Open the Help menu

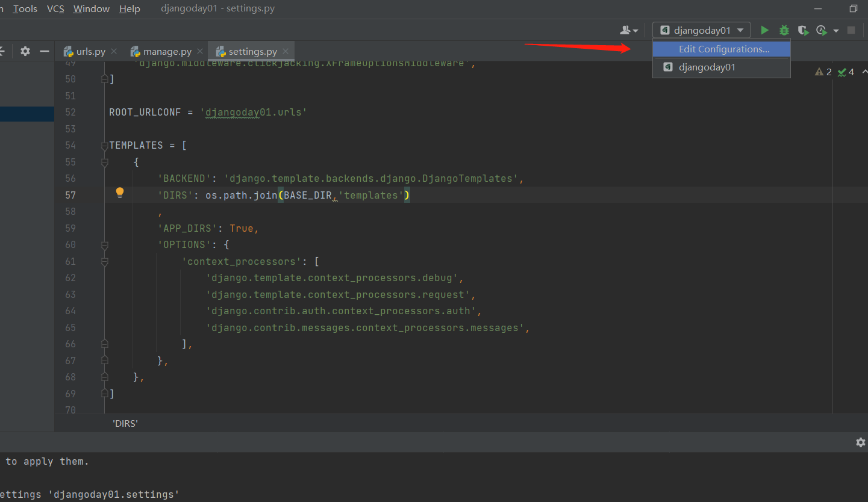pyautogui.click(x=130, y=8)
